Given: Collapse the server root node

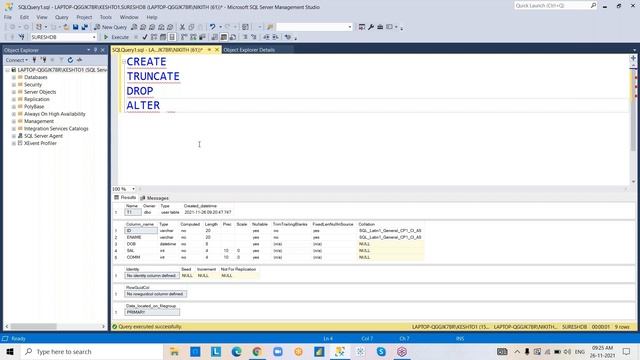Looking at the screenshot, I should point(7,70).
